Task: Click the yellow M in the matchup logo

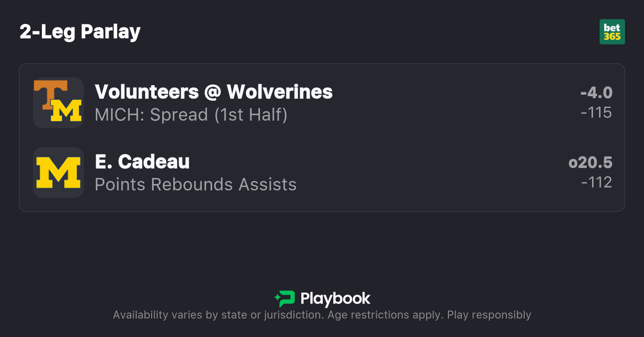Action: point(67,111)
